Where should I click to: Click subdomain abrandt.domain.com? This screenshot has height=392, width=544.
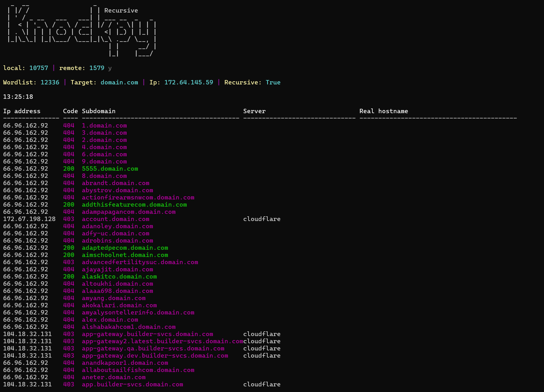click(x=116, y=183)
